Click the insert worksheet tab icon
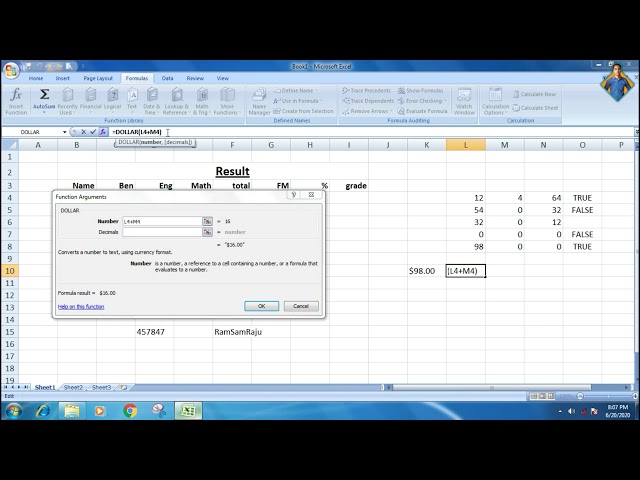The image size is (640, 480). point(124,387)
